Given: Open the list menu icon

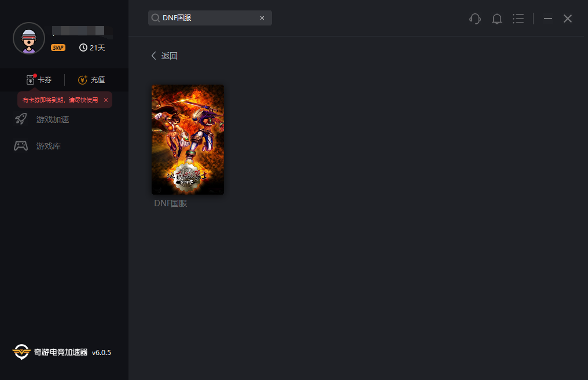Looking at the screenshot, I should 518,19.
